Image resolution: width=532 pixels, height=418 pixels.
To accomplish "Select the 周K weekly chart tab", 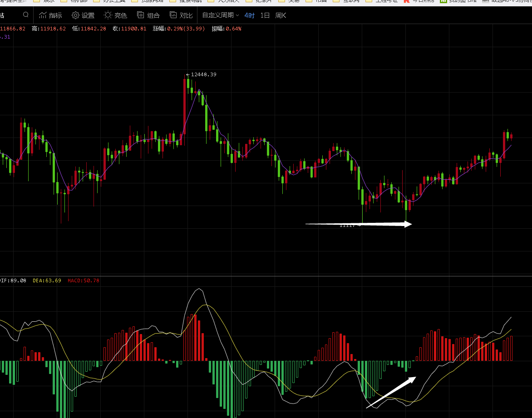I will 281,15.
